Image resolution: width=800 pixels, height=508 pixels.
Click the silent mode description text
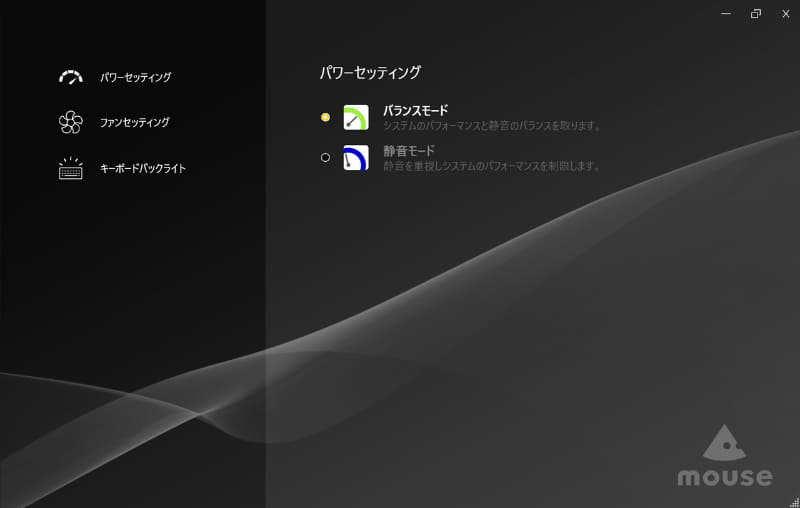(492, 166)
